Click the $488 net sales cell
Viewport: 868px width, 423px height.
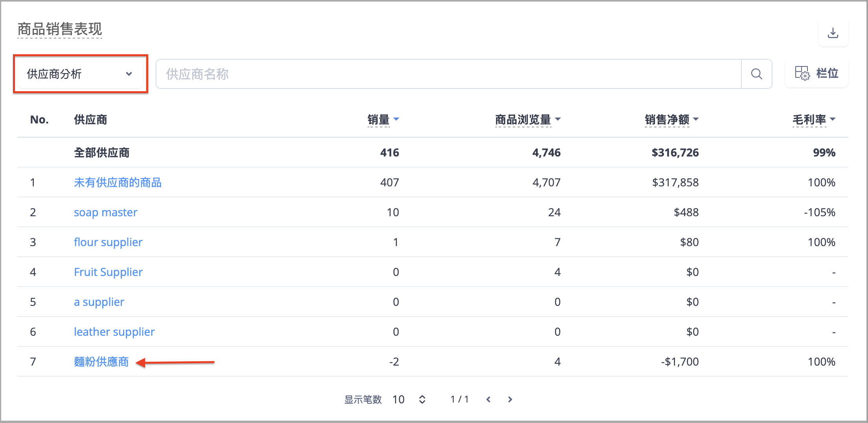[x=686, y=212]
